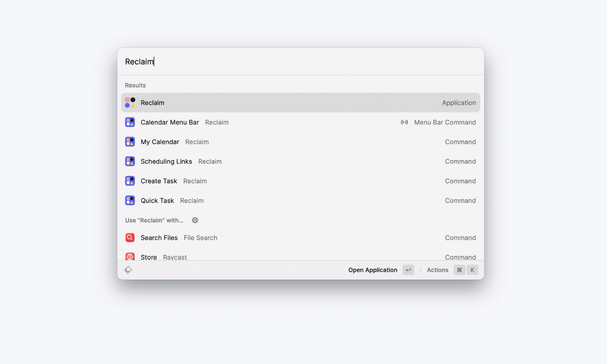607x364 pixels.
Task: Click the Return key icon in the footer
Action: tap(408, 270)
